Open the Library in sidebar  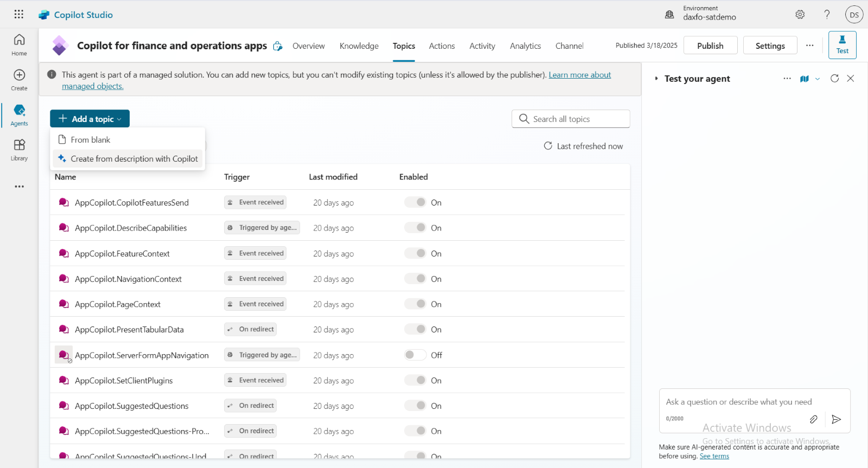(19, 150)
